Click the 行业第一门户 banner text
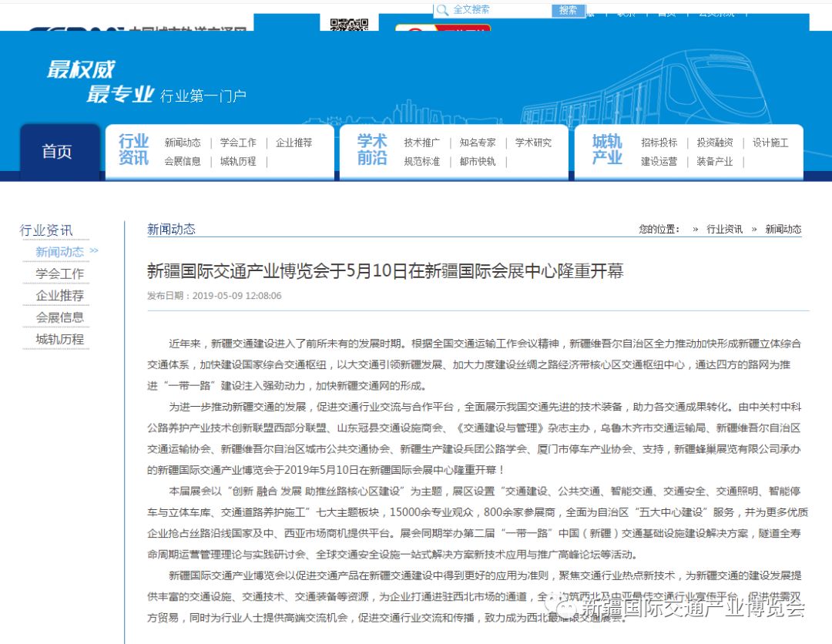This screenshot has height=644, width=832. tap(203, 96)
